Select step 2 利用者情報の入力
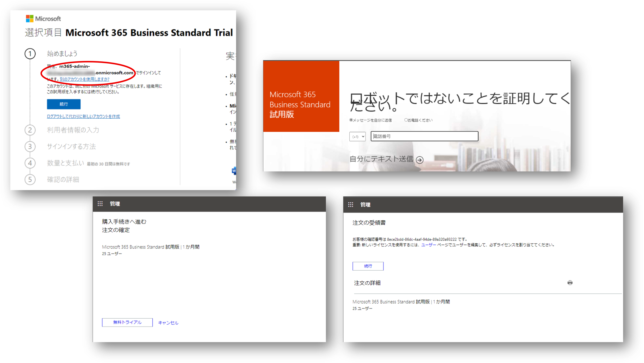This screenshot has width=644, height=363. point(73,130)
